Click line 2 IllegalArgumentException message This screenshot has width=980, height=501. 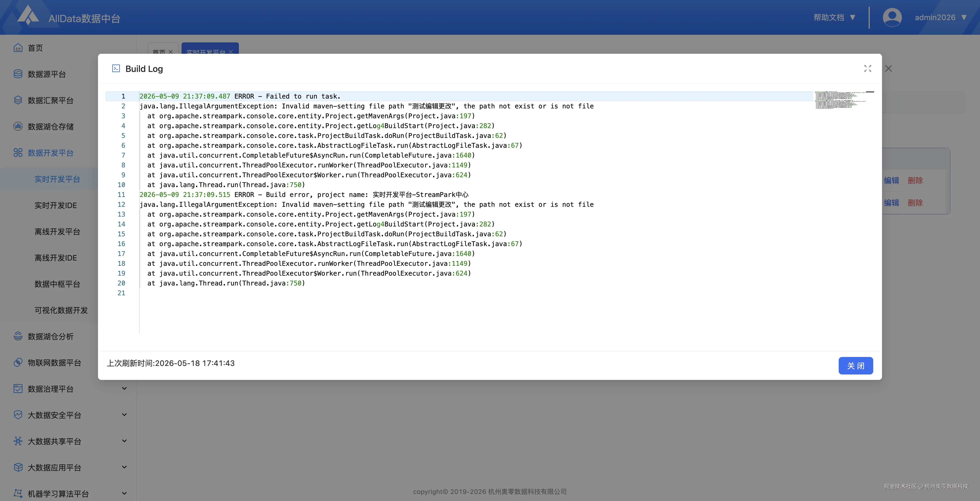pyautogui.click(x=367, y=106)
